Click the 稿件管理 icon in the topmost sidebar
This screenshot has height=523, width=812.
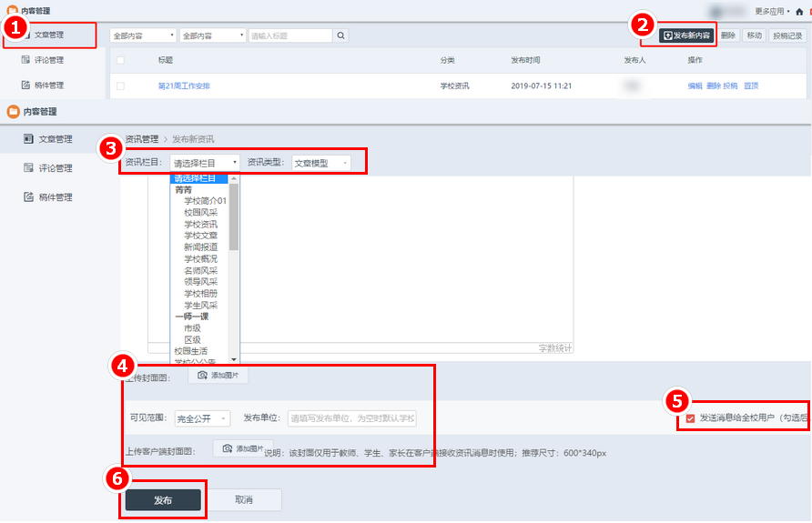point(26,85)
